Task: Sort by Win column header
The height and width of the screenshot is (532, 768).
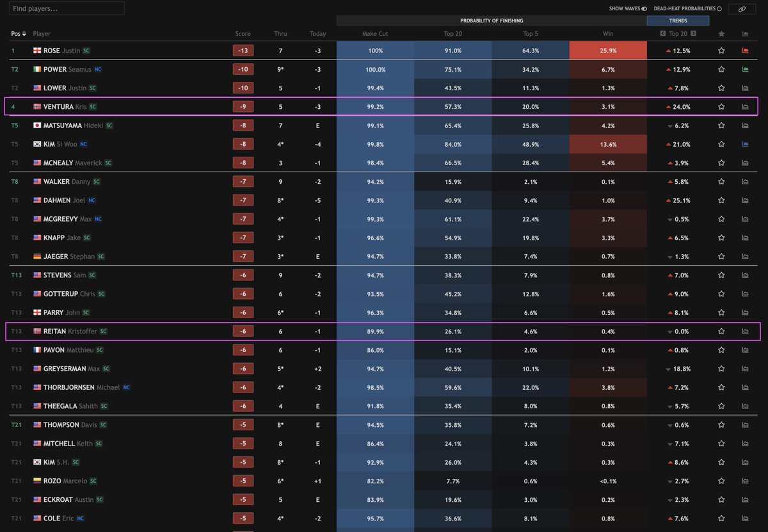Action: (608, 34)
